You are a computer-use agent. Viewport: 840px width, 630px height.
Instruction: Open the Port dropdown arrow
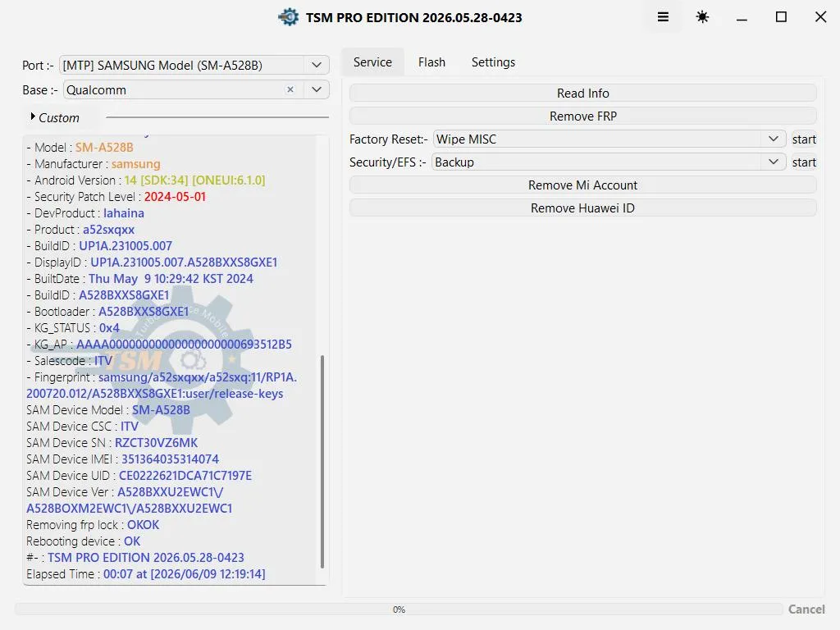[x=317, y=65]
